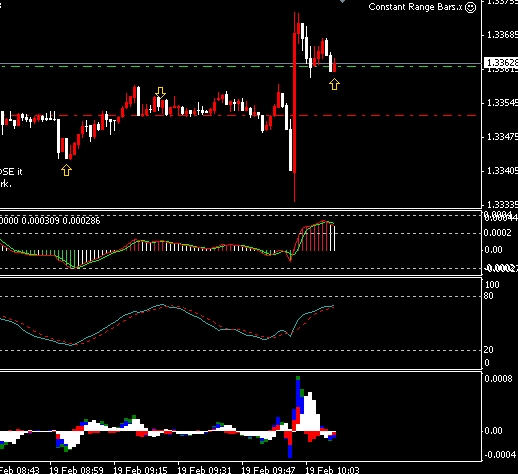
Task: Click the 80 level on oscillator scale
Action: [488, 296]
